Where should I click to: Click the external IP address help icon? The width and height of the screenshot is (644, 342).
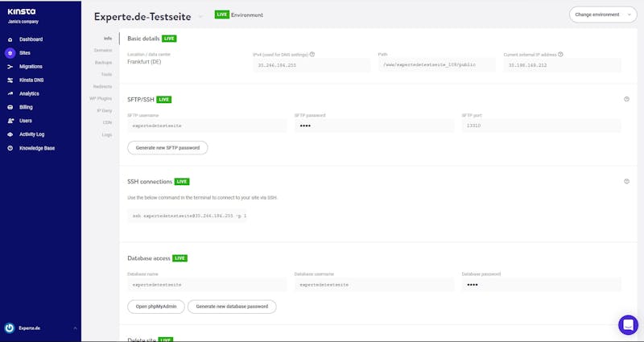(560, 54)
